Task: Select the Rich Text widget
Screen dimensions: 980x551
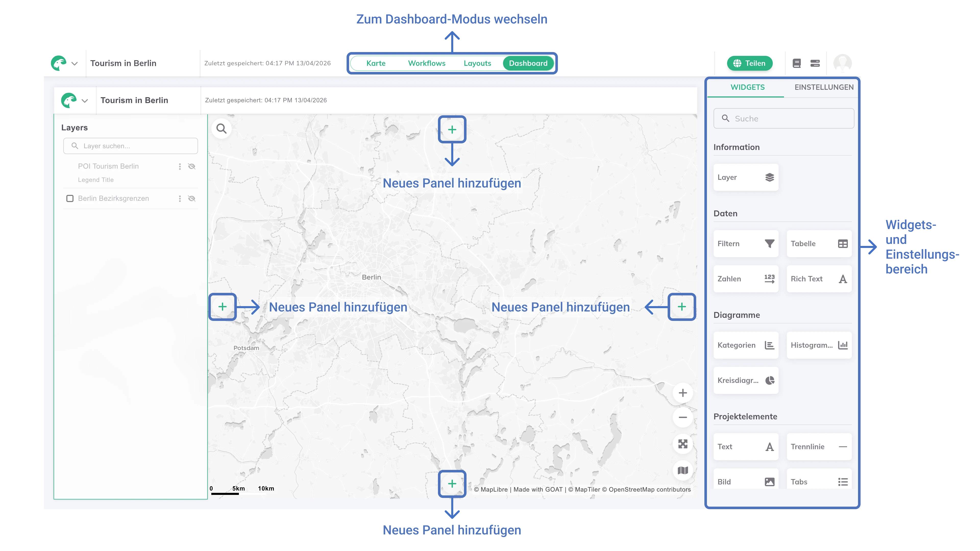Action: point(819,279)
